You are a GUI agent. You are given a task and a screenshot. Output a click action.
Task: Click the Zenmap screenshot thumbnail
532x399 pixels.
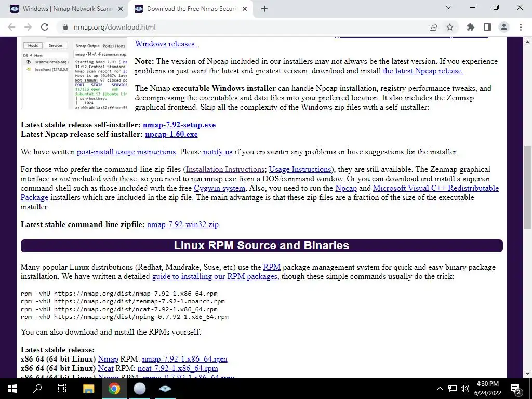[74, 73]
